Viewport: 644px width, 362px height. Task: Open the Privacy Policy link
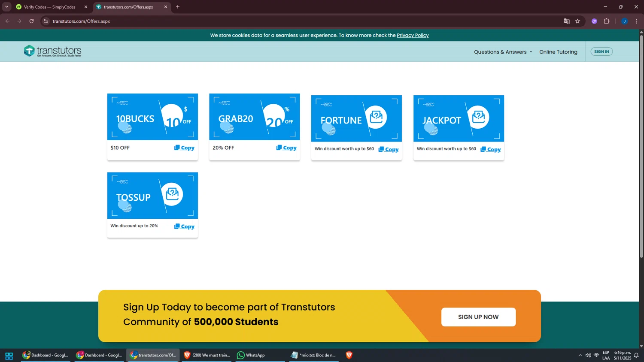[413, 35]
